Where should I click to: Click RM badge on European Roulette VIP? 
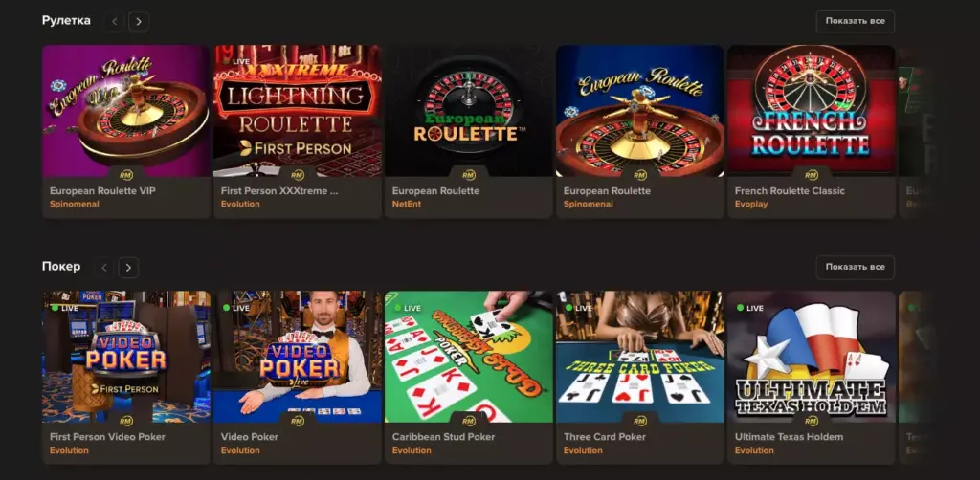(126, 175)
